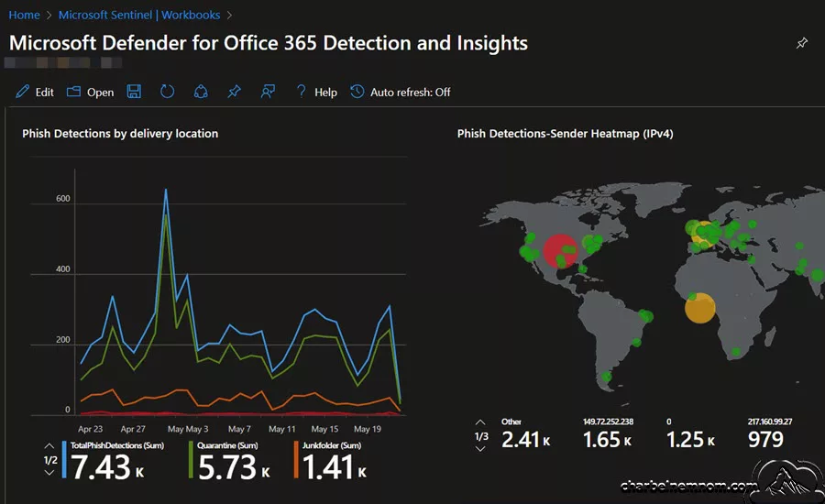Click the share workbook icon in toolbar
The width and height of the screenshot is (825, 504).
tap(201, 92)
